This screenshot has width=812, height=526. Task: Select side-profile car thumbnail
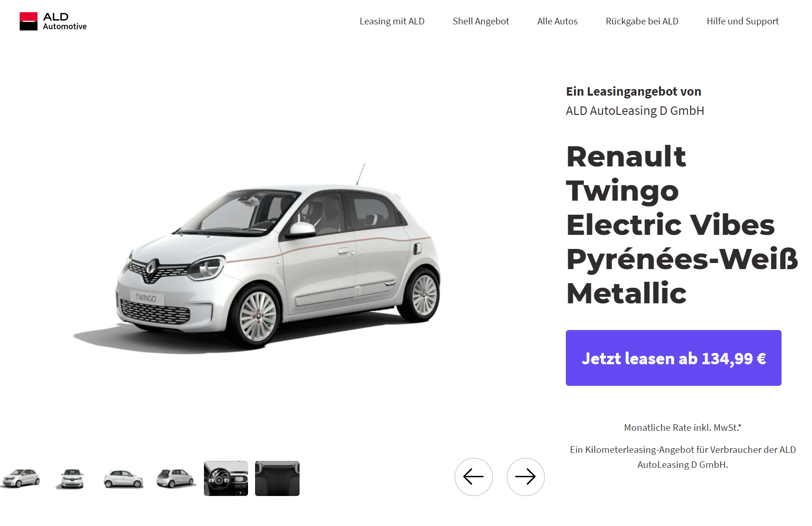click(x=123, y=478)
